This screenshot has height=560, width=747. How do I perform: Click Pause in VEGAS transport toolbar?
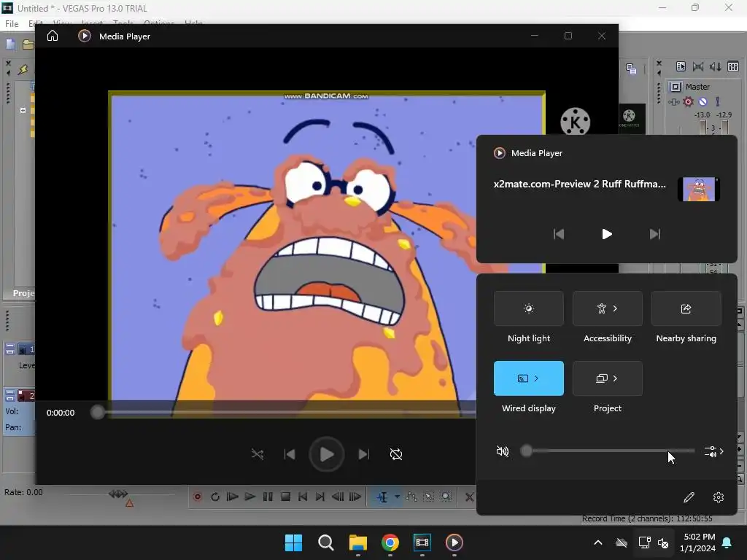click(x=268, y=497)
